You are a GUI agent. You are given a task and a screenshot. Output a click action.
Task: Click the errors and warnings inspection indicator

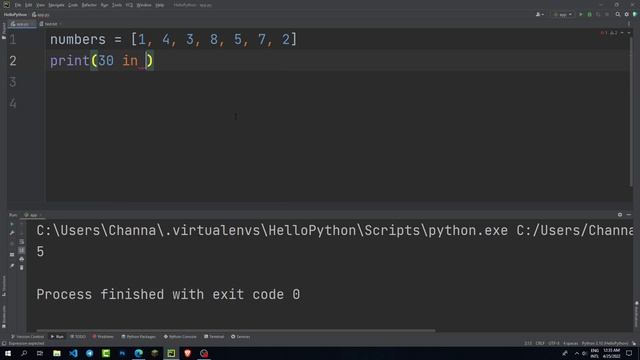point(609,33)
